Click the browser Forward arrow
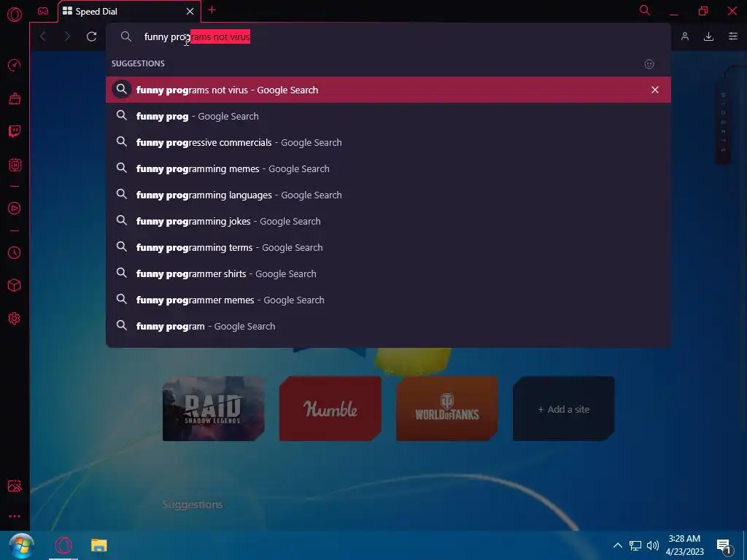This screenshot has height=560, width=747. [67, 36]
